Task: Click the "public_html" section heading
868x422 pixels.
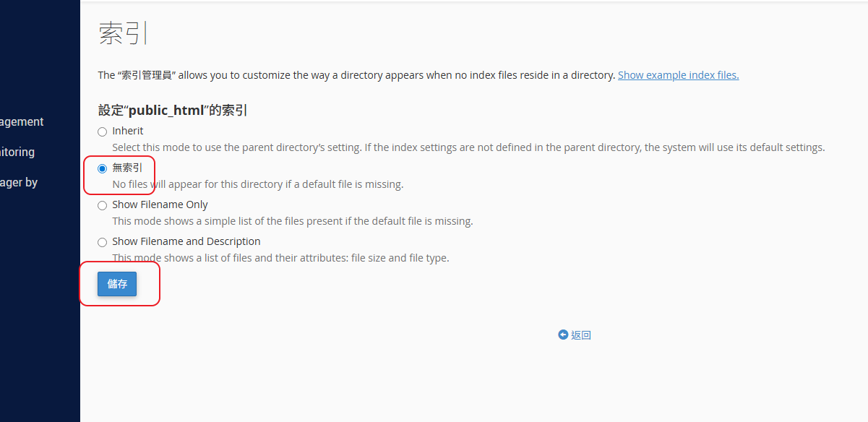Action: (x=173, y=111)
